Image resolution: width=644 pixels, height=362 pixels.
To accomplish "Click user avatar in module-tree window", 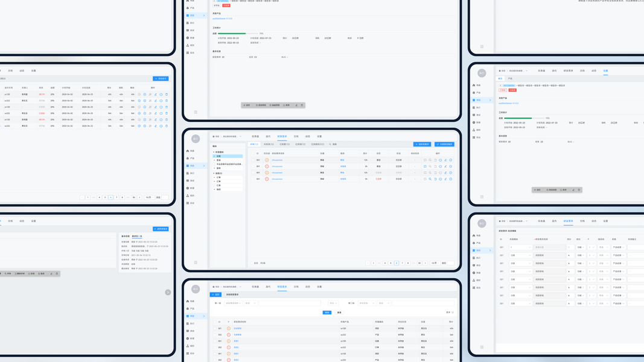I will (196, 139).
